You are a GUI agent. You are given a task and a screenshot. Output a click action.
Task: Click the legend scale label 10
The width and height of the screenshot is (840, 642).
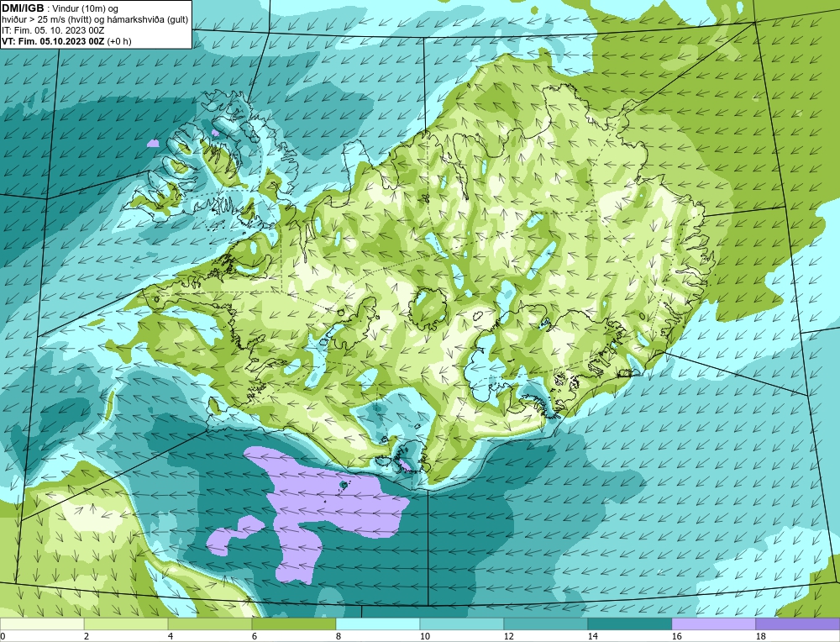click(x=425, y=636)
